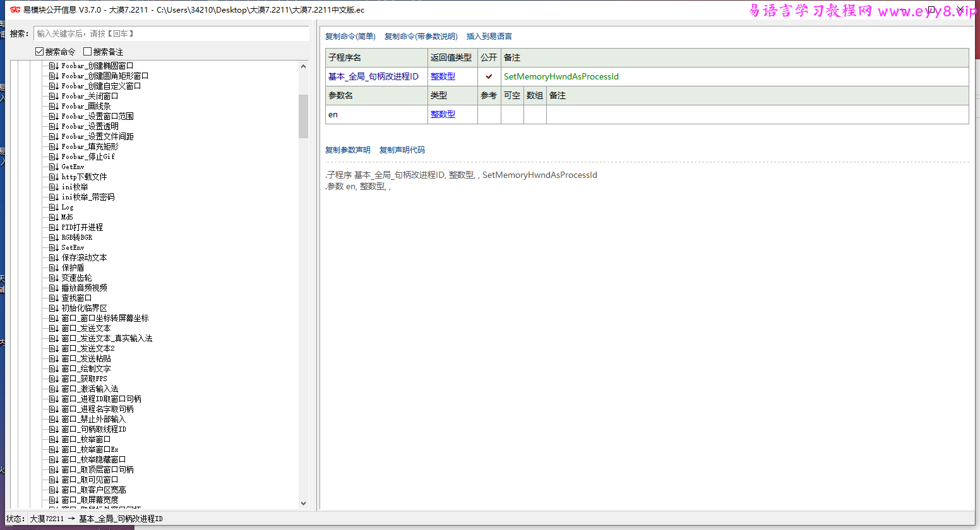Select Foobar_停止Gif in the tree

point(88,156)
